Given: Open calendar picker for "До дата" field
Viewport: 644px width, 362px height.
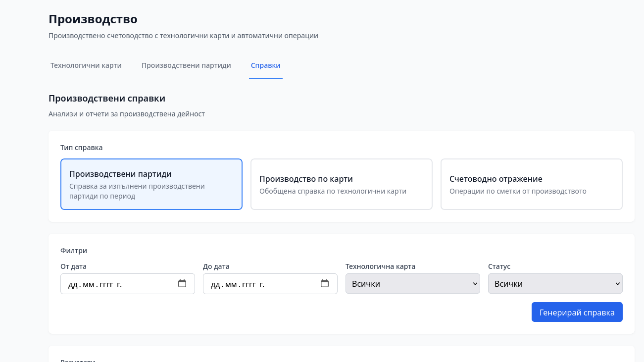Looking at the screenshot, I should (x=325, y=283).
